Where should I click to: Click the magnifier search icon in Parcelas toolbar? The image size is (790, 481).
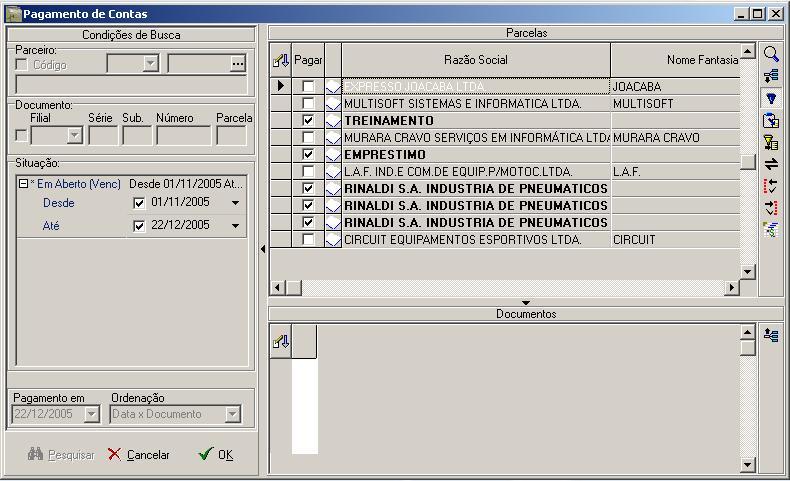(771, 54)
